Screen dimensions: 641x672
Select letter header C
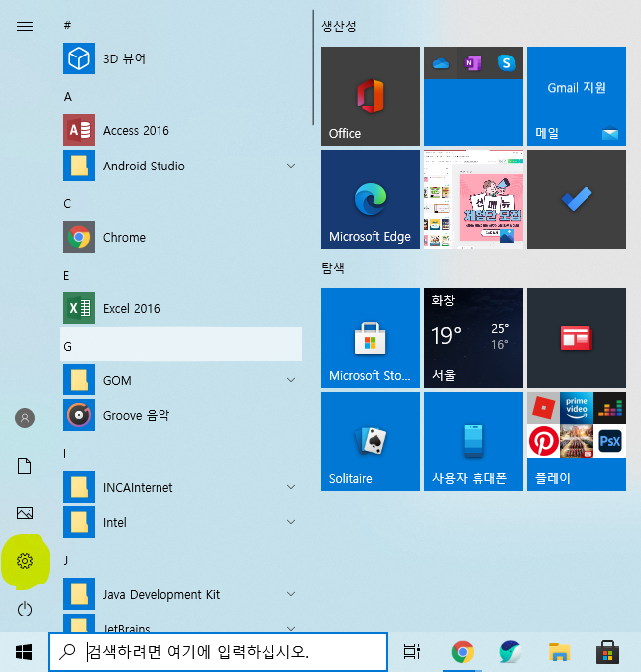(67, 204)
